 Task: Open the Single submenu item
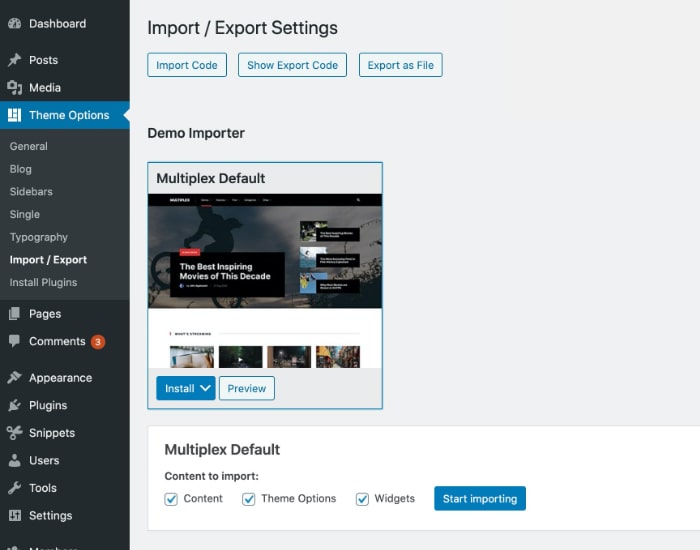(x=25, y=214)
